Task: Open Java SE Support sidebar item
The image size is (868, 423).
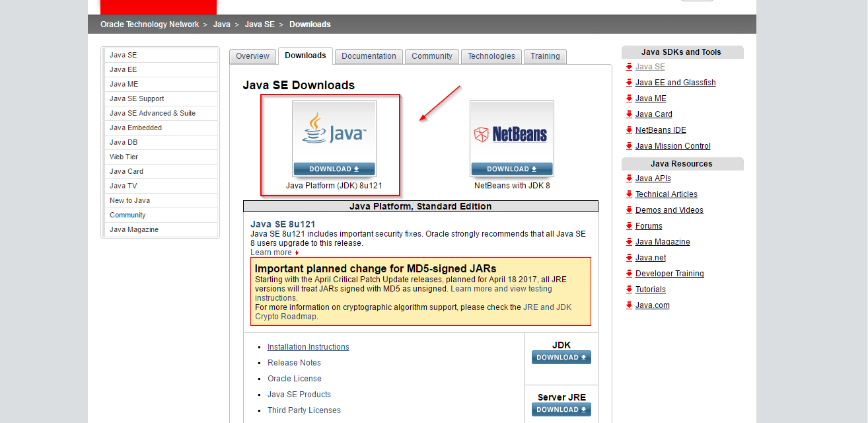Action: pos(161,98)
